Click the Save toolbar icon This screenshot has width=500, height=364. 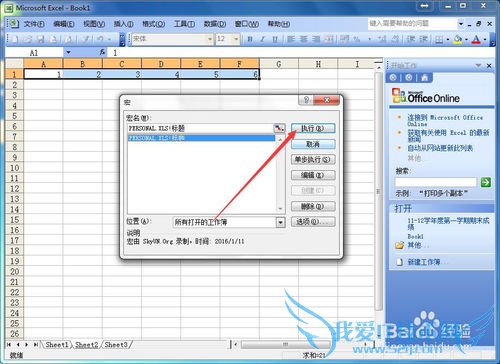[x=41, y=39]
